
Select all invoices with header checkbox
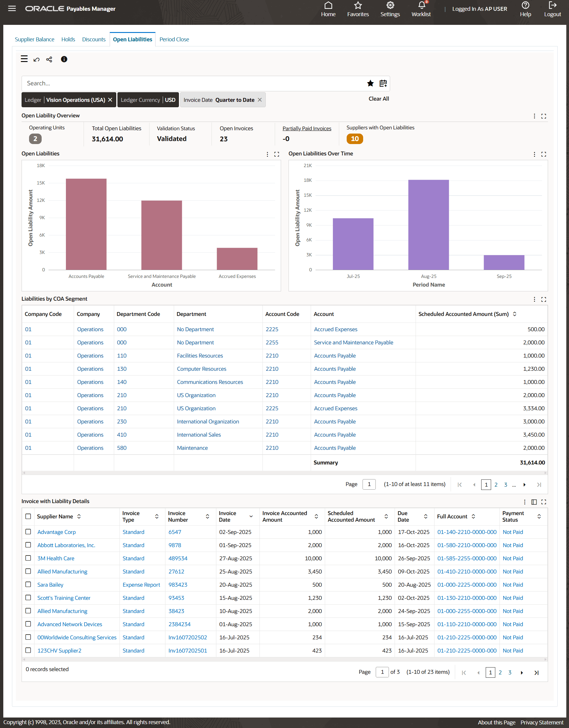pos(28,516)
